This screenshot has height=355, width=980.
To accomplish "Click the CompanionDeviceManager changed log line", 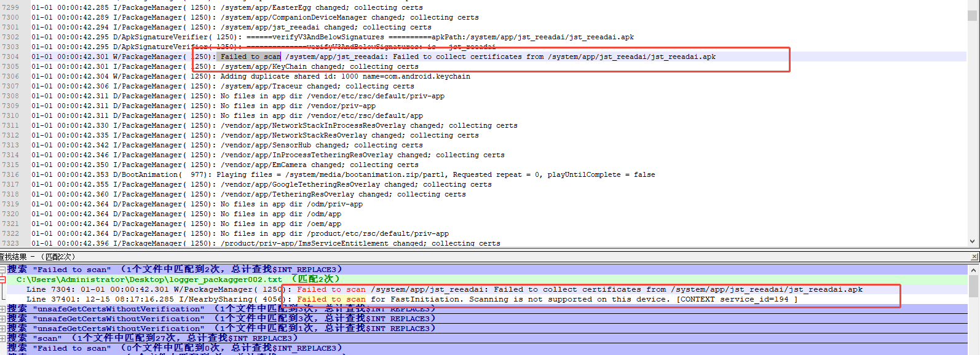I will [255, 17].
